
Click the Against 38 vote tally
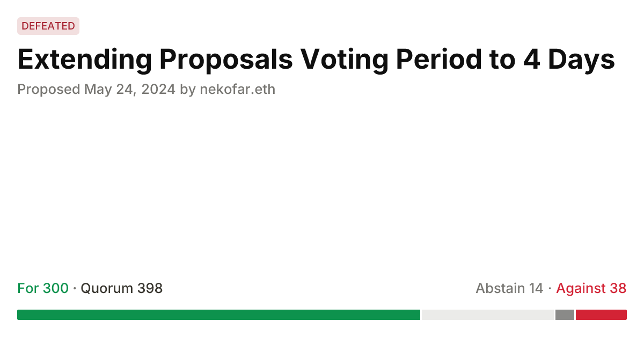click(591, 288)
